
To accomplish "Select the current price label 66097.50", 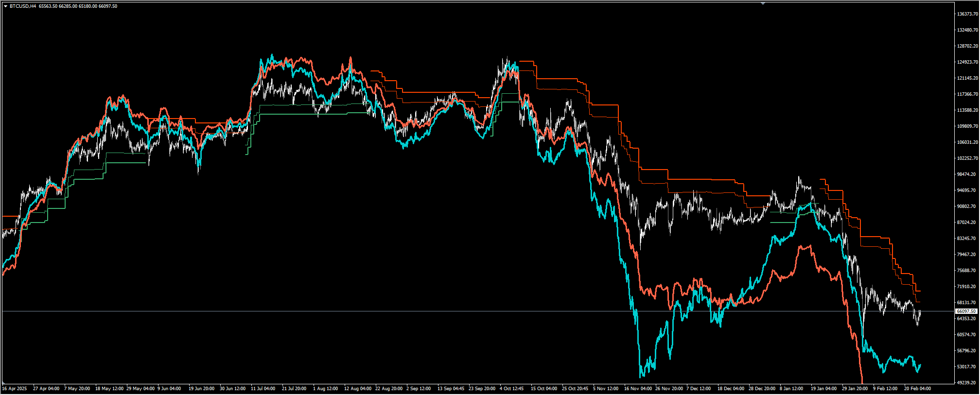I will click(x=966, y=311).
